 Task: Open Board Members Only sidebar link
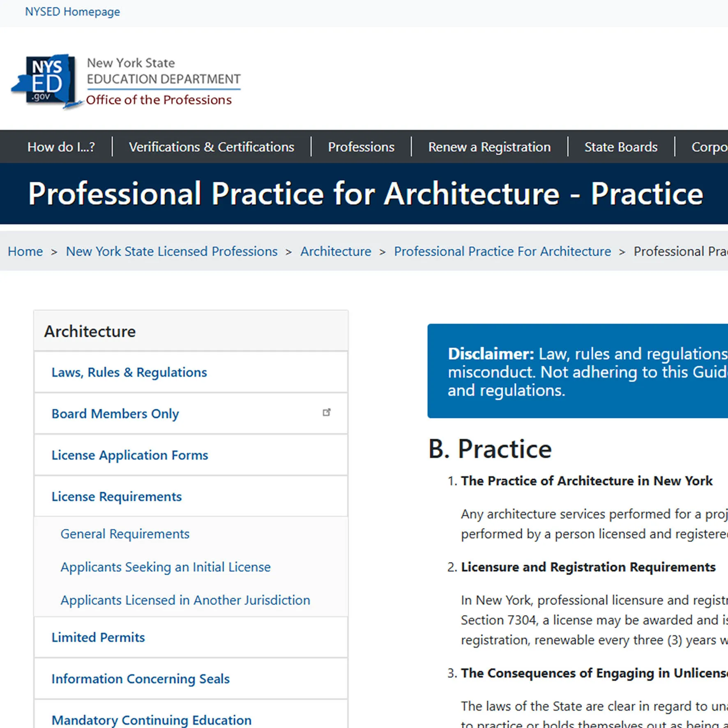click(x=191, y=414)
